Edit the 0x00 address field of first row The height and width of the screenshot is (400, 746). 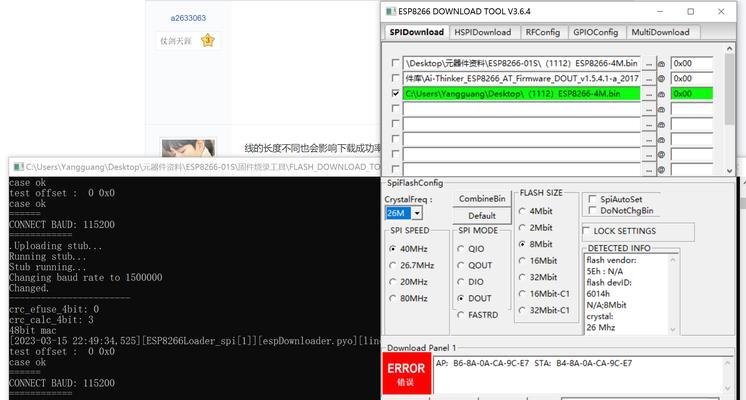[692, 63]
